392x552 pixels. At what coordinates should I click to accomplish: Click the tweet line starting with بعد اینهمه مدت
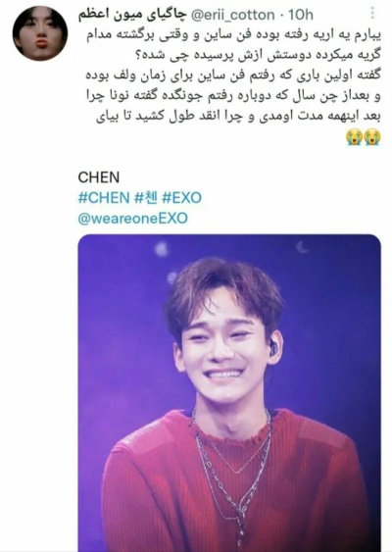point(238,117)
